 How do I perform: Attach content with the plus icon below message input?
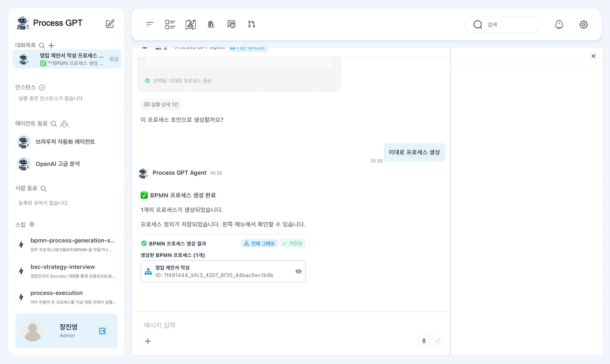pos(148,341)
